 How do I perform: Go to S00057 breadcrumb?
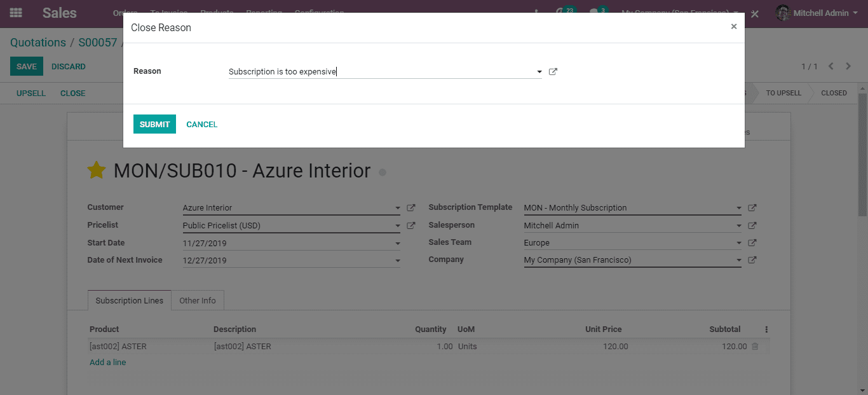pos(98,43)
